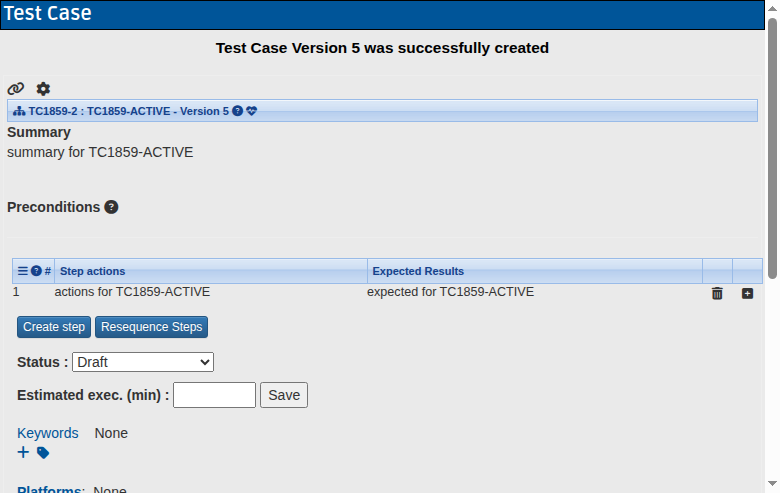Screen dimensions: 780x493
Task: Click the Platforms link
Action: tap(51, 489)
